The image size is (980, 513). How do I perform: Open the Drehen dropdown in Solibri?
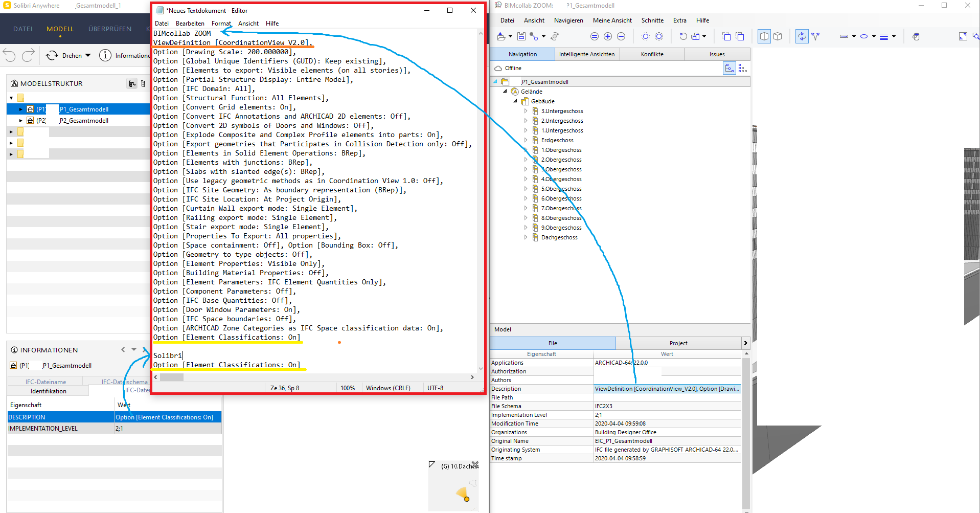[x=88, y=55]
